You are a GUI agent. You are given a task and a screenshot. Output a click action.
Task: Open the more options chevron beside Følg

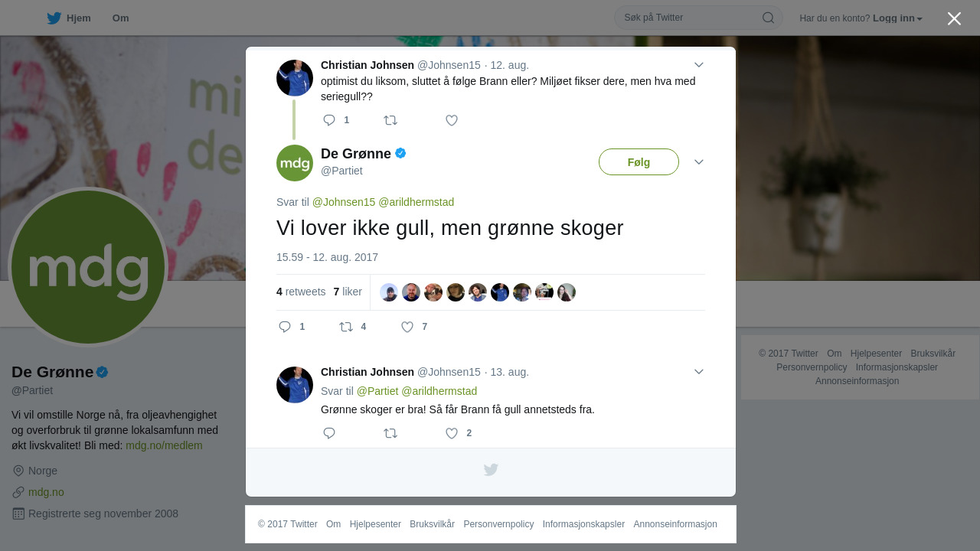(698, 162)
